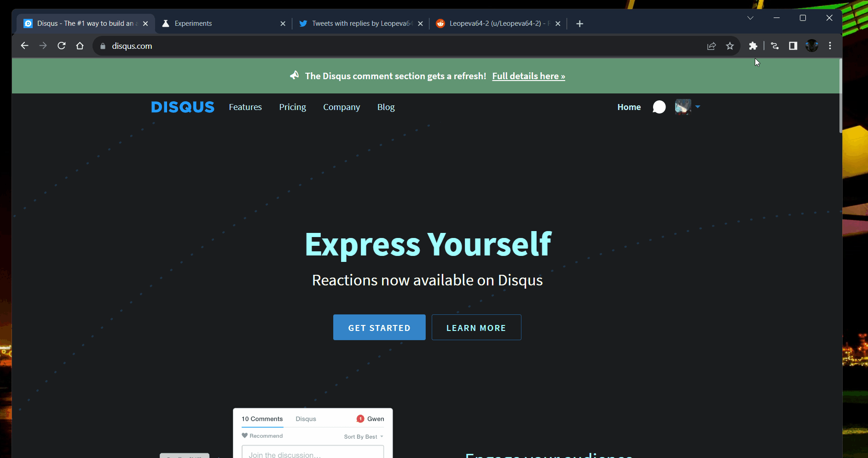Click the browser forward arrow
The width and height of the screenshot is (868, 458).
pyautogui.click(x=43, y=46)
